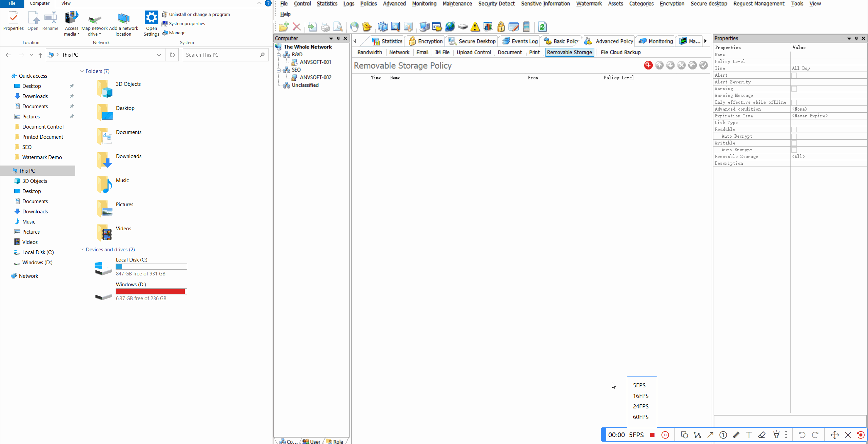
Task: Collapse the R&D group in tree
Action: pos(279,55)
